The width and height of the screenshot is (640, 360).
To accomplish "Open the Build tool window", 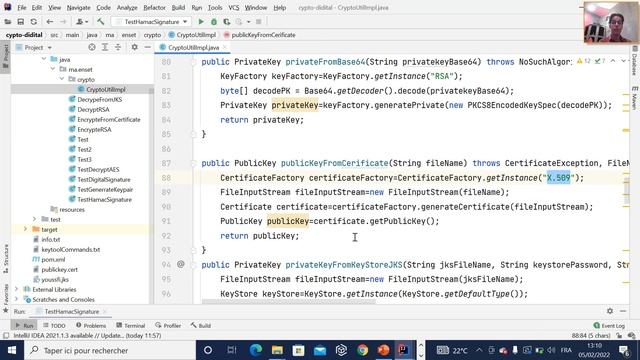I will click(200, 325).
